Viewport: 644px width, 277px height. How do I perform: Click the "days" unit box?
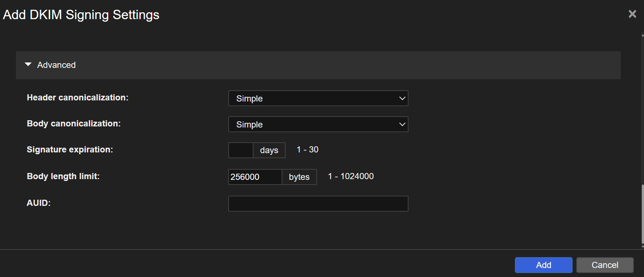pyautogui.click(x=269, y=150)
